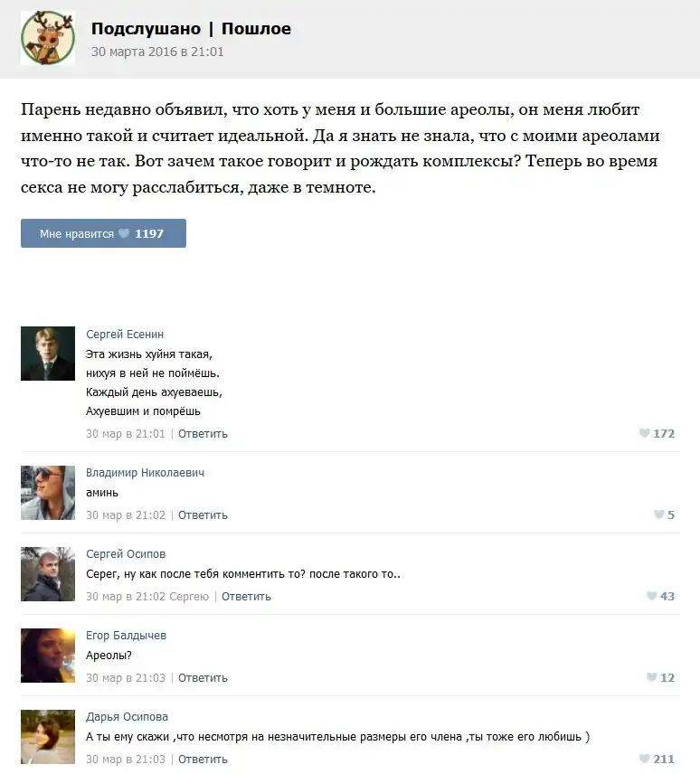This screenshot has height=774, width=700.
Task: Open Сергей Осипов's profile name link
Action: 126,554
